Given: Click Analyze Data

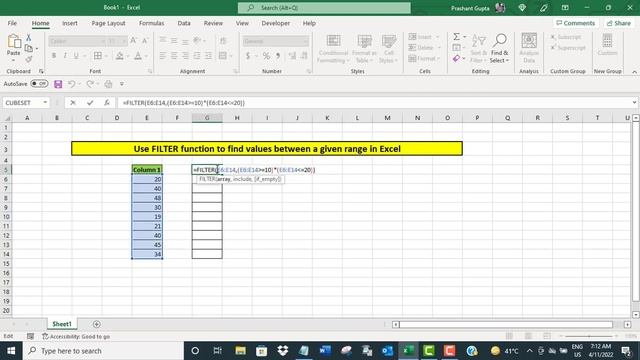Looking at the screenshot, I should pyautogui.click(x=529, y=49).
